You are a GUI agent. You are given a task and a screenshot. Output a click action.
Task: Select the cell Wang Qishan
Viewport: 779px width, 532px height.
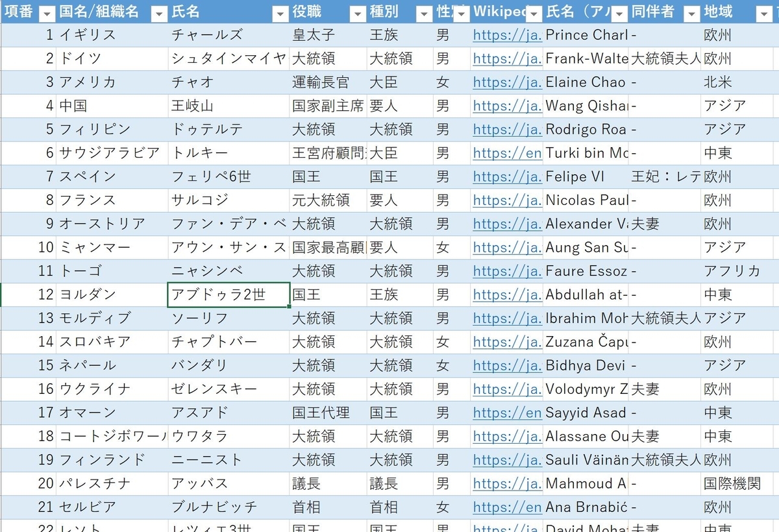(586, 106)
